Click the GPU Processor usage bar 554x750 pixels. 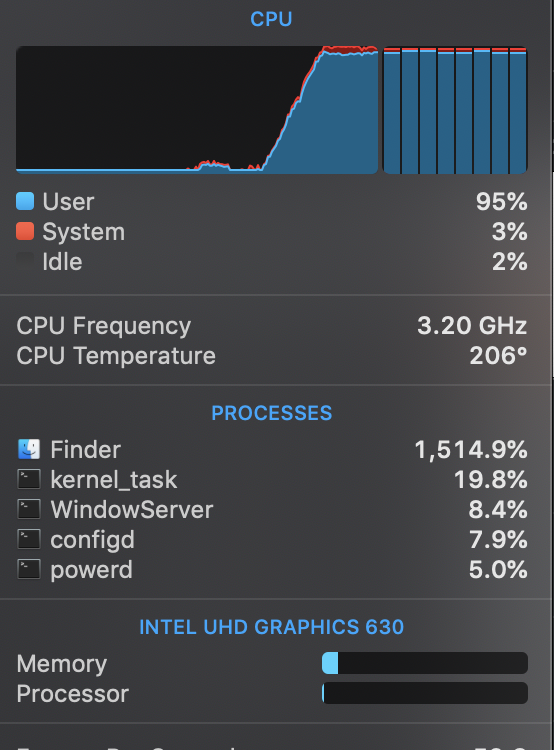425,693
